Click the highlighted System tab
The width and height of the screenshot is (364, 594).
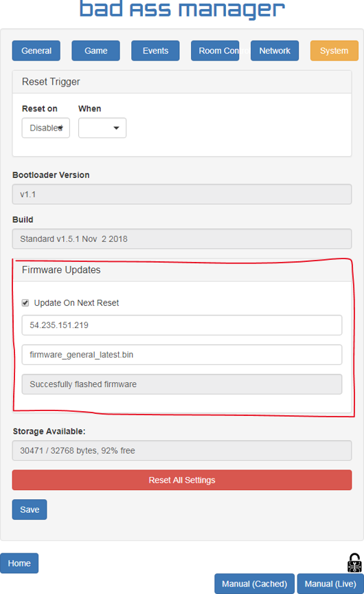pos(334,51)
